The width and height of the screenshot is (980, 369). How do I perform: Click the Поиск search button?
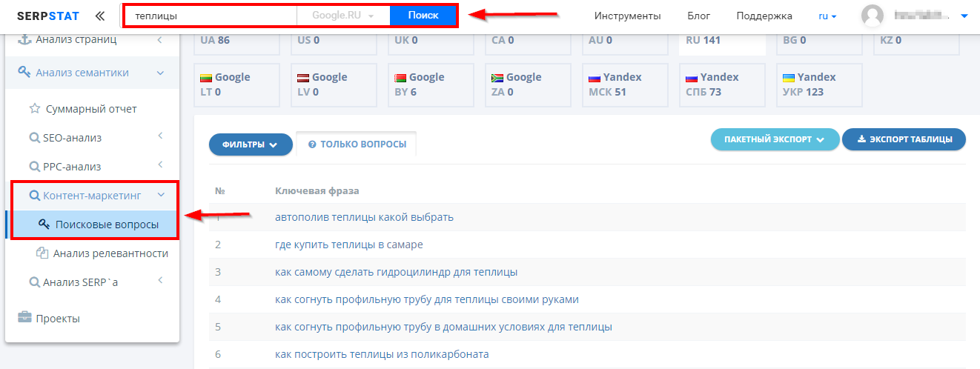tap(423, 16)
